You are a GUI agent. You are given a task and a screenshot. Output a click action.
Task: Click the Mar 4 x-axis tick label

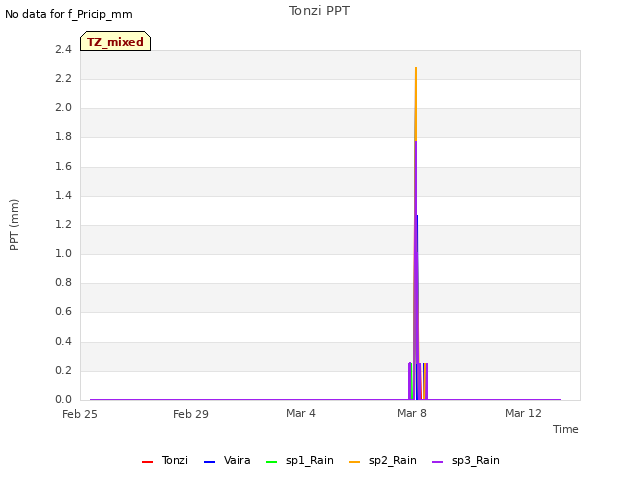[301, 413]
